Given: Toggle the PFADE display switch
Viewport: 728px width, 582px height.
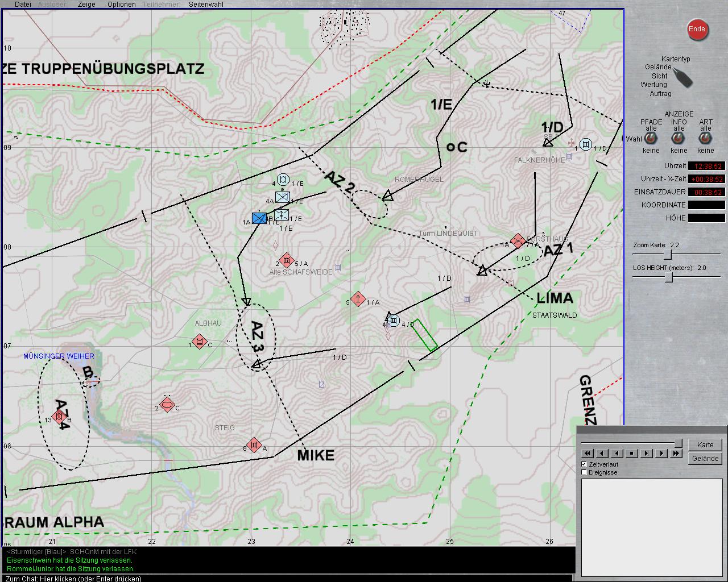Looking at the screenshot, I should pyautogui.click(x=651, y=139).
